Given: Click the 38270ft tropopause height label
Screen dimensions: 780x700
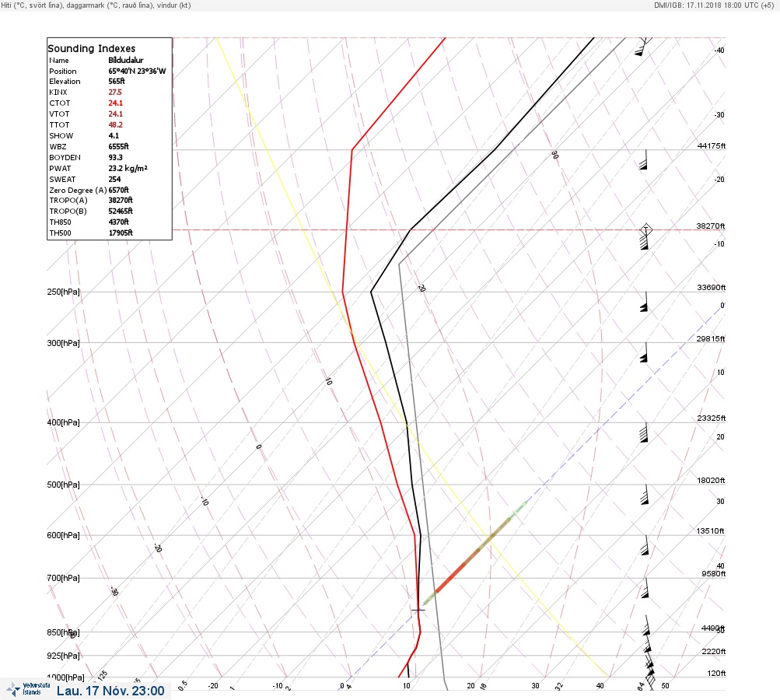Looking at the screenshot, I should pos(710,226).
